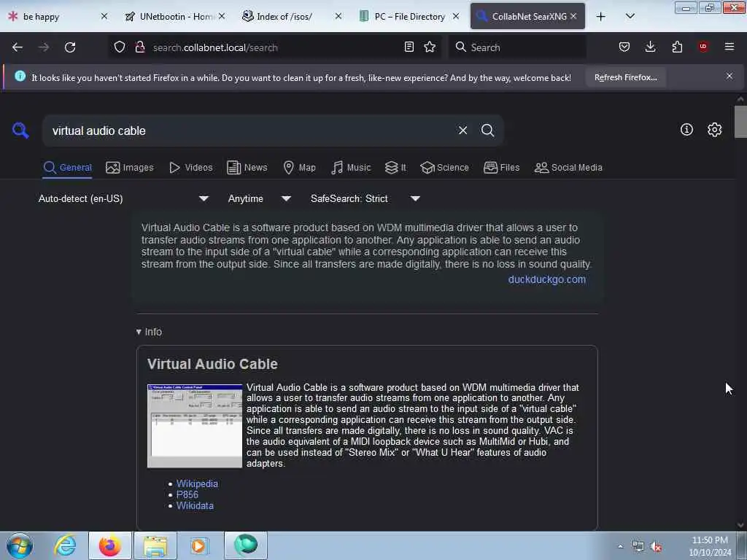Screen dimensions: 747x560
Task: Open the SafeSearch: Strict dropdown
Action: click(x=365, y=198)
